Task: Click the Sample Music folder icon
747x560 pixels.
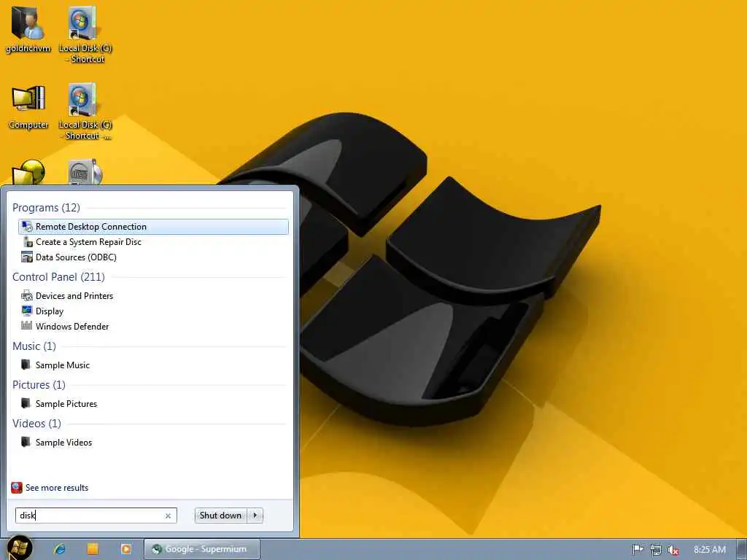Action: pyautogui.click(x=26, y=365)
